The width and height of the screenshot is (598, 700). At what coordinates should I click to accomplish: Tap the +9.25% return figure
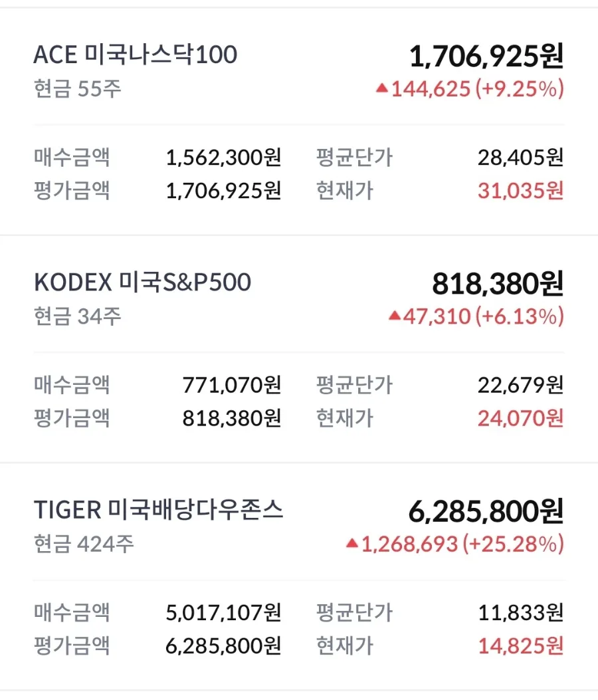[x=520, y=89]
